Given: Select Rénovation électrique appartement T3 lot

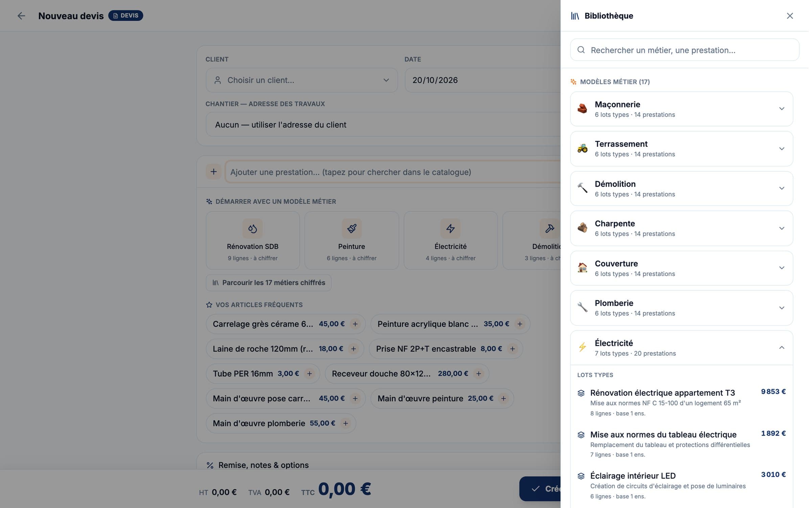Looking at the screenshot, I should [681, 402].
